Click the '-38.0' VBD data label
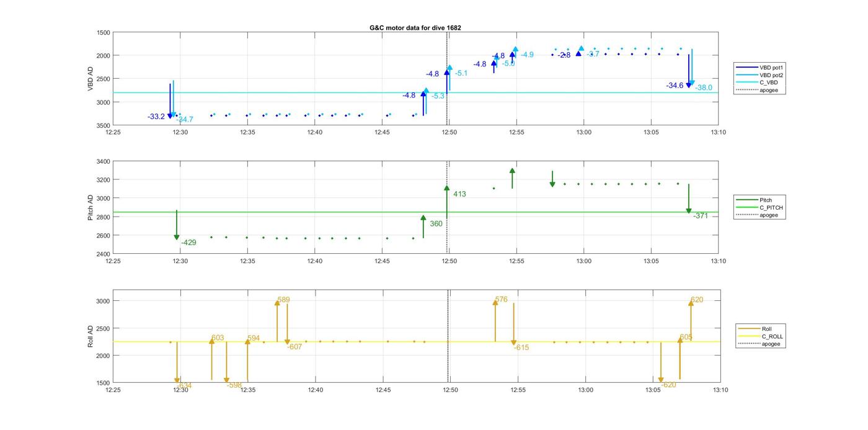This screenshot has height=430, width=868. click(704, 87)
